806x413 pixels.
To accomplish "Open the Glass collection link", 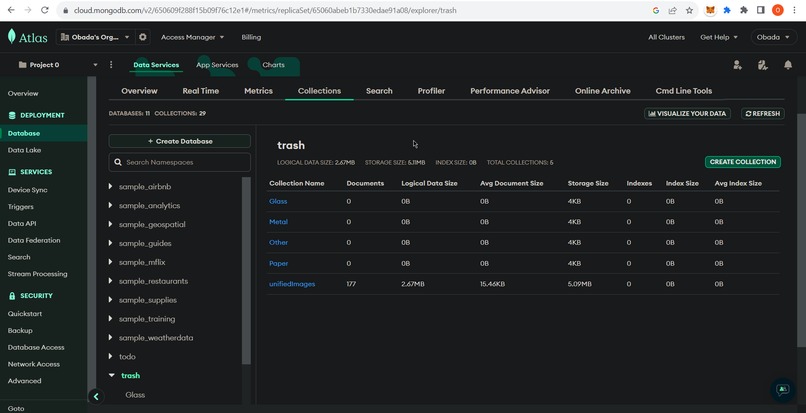I will click(x=278, y=201).
